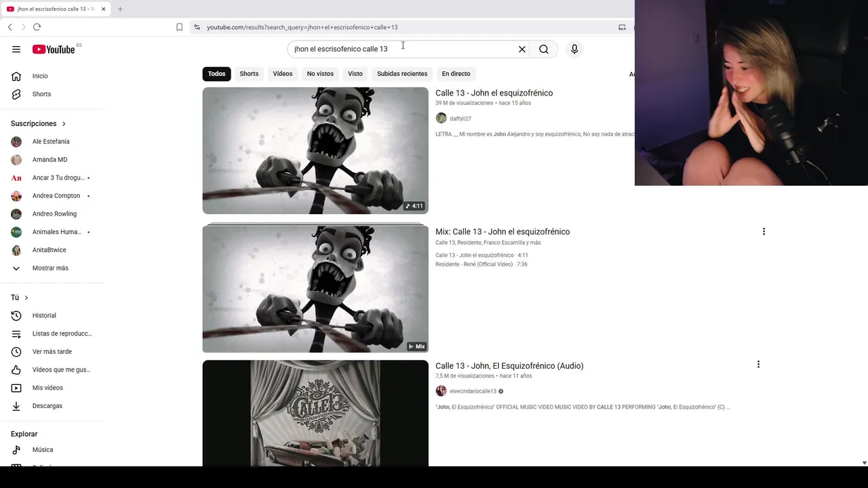Open new browser tab plus button
This screenshot has width=868, height=488.
120,9
